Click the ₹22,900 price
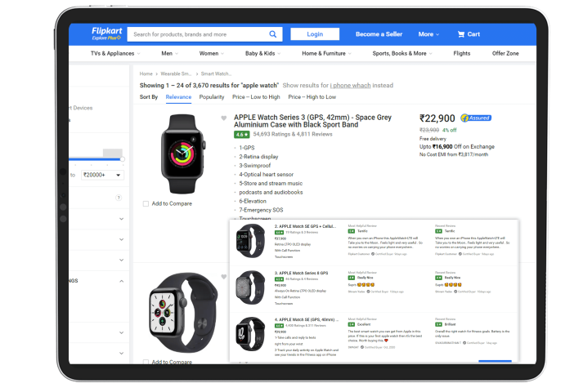The image size is (583, 392). click(437, 118)
